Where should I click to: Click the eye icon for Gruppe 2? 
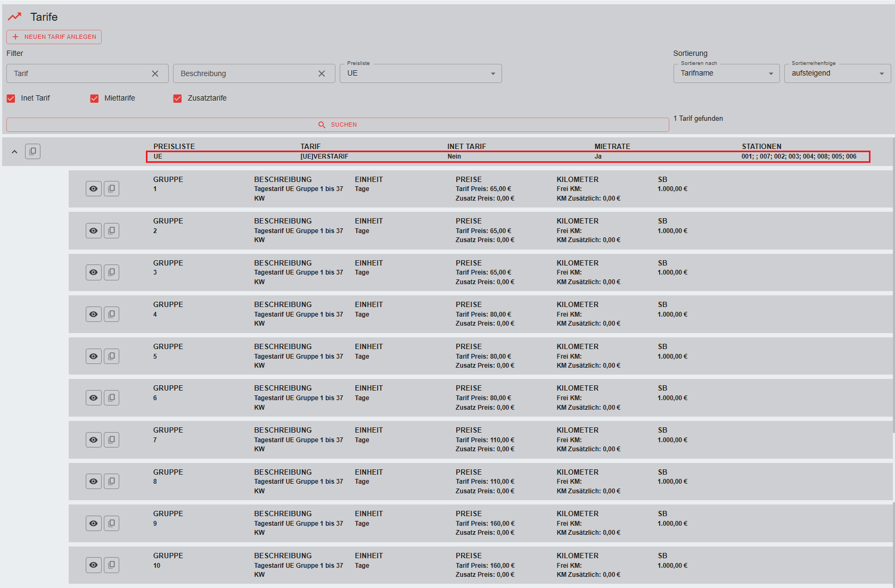94,231
